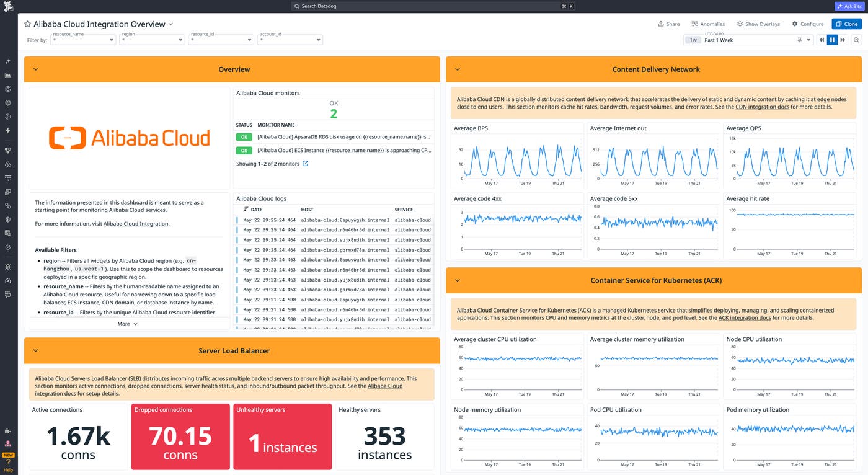Open the resource_name filter dropdown
868x475 pixels.
(83, 40)
